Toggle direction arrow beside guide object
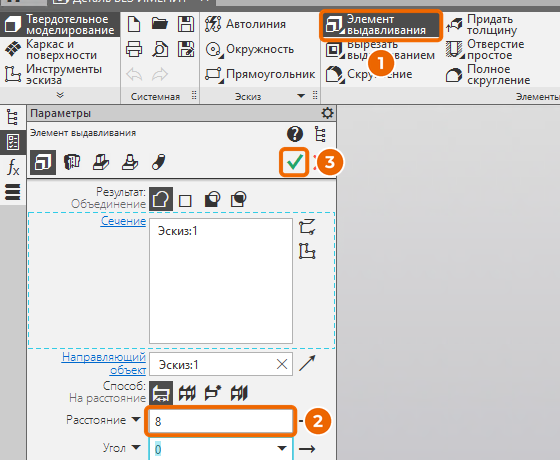 pos(307,363)
